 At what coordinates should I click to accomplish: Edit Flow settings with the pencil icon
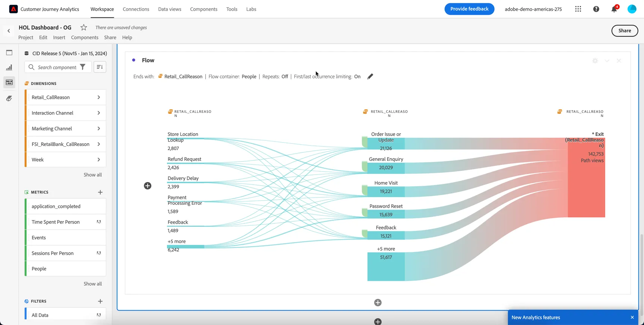click(x=370, y=76)
